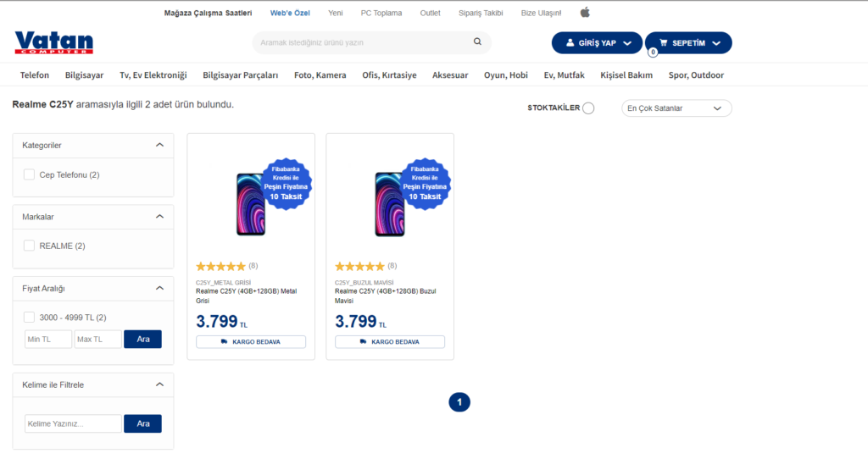The height and width of the screenshot is (470, 868).
Task: Open the shopping cart icon
Action: pyautogui.click(x=663, y=43)
